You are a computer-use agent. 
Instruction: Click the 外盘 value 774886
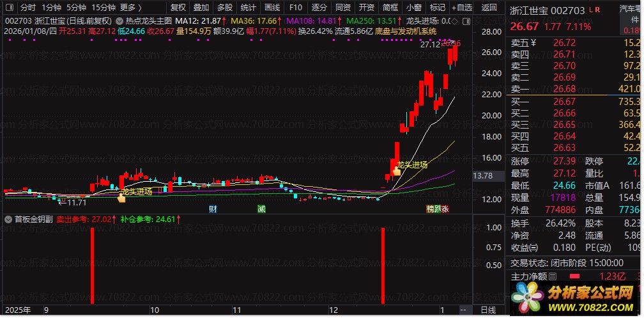pos(560,210)
